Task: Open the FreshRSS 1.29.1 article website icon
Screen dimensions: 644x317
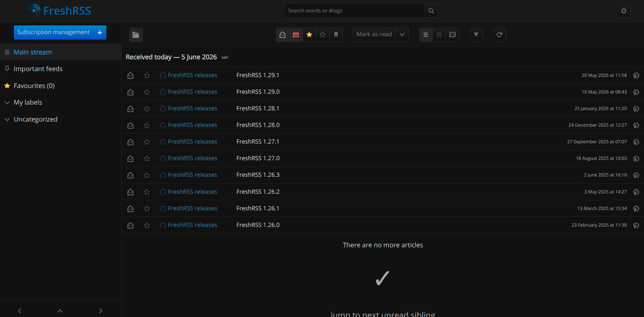Action: coord(636,75)
